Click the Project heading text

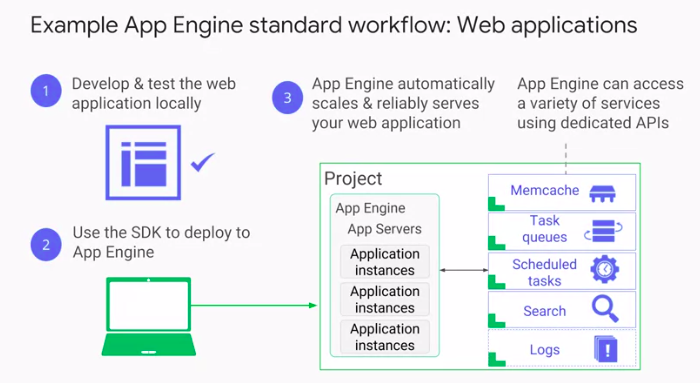pos(353,179)
